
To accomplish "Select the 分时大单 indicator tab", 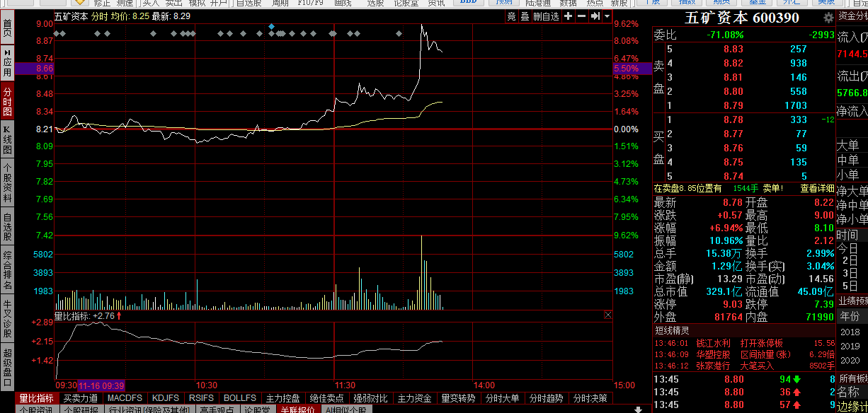I will [x=503, y=399].
